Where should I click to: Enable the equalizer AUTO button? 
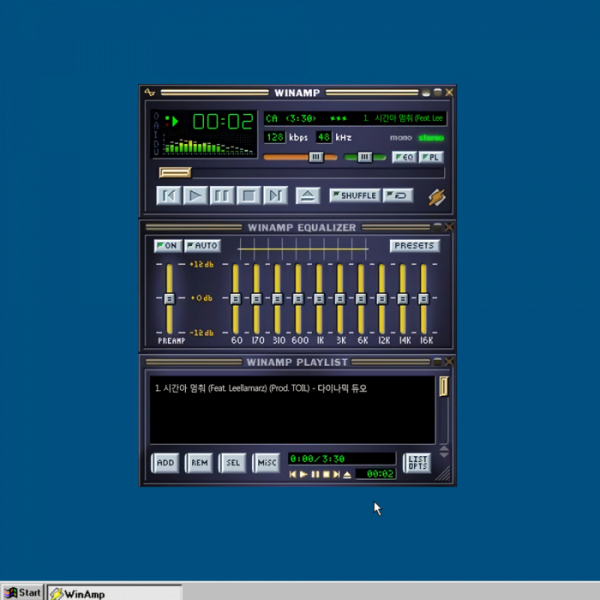click(202, 246)
